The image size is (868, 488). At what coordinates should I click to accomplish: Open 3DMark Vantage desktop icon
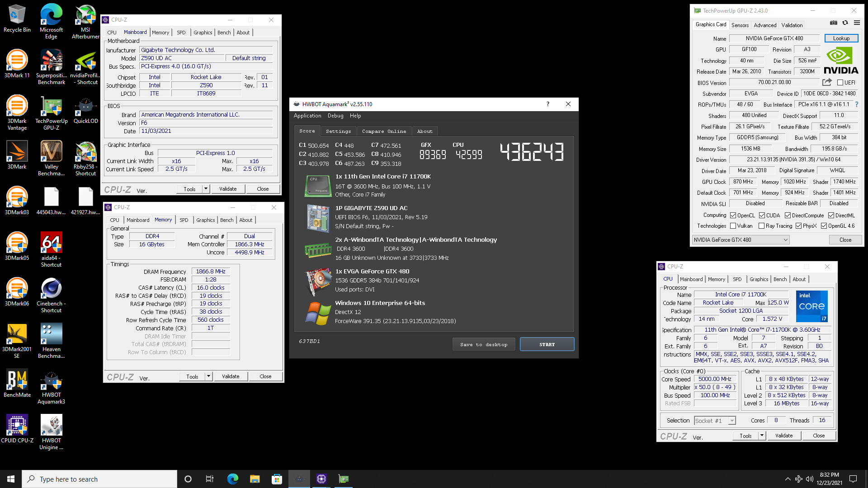[17, 113]
